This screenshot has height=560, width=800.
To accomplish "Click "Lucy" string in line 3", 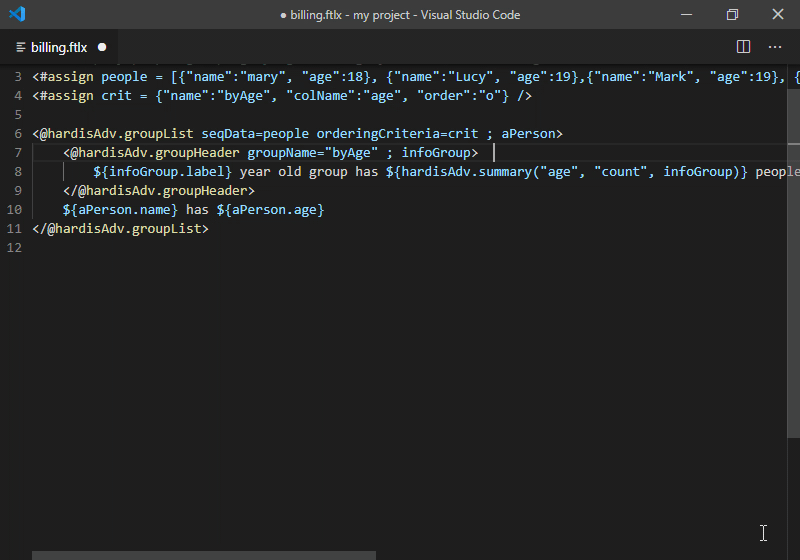I will click(470, 77).
